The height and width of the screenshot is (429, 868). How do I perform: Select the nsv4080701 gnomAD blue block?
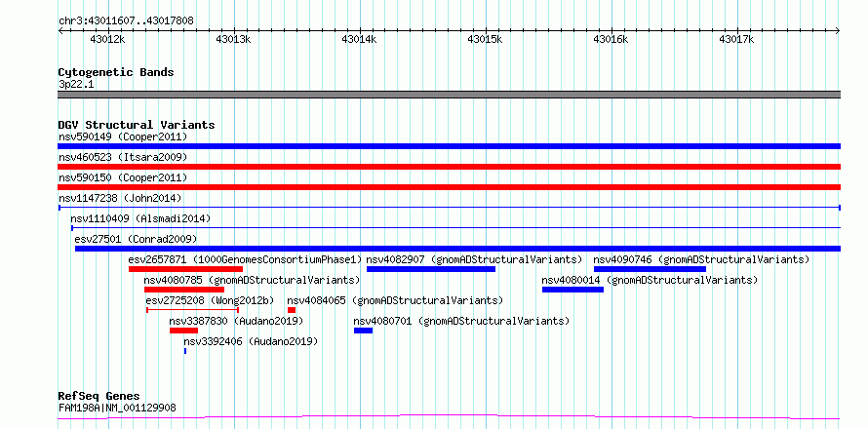tap(363, 331)
